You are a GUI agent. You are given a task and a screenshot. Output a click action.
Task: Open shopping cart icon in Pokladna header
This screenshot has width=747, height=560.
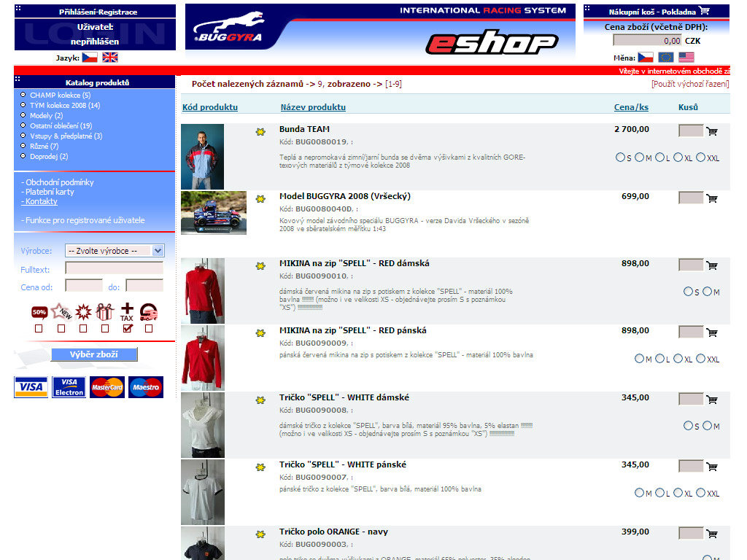tap(704, 10)
